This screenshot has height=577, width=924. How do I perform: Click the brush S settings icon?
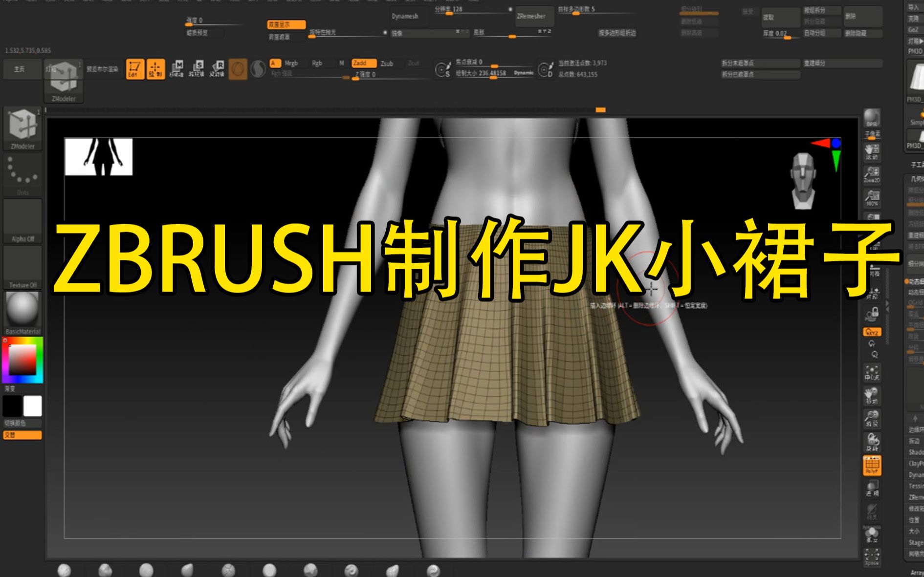443,70
